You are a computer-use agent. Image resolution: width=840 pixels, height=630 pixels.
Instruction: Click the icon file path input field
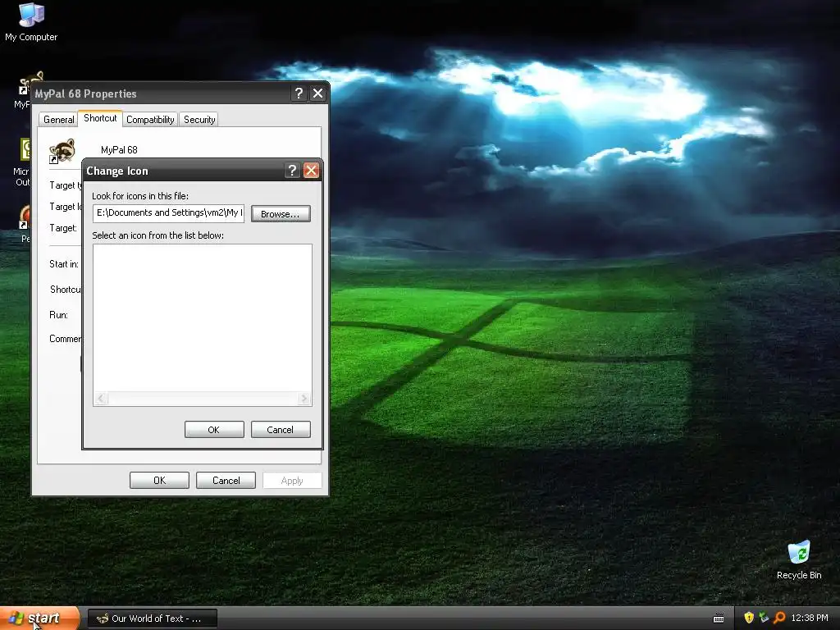tap(168, 213)
